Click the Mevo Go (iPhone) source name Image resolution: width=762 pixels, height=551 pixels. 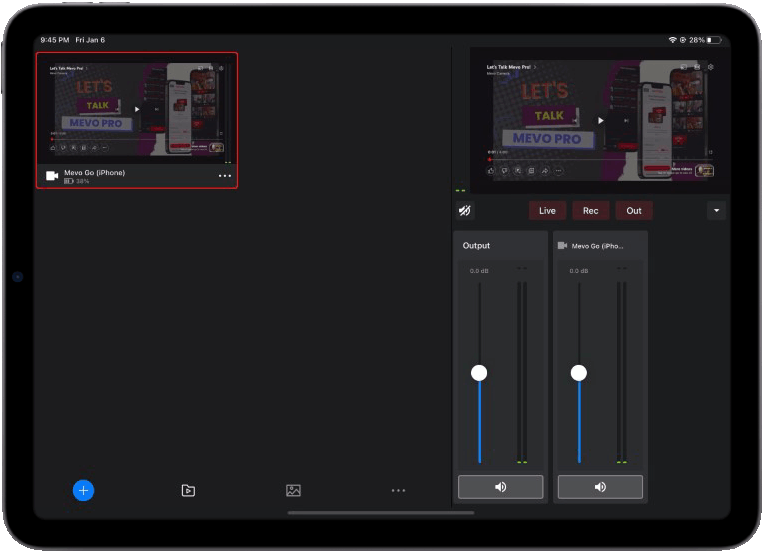(x=95, y=172)
